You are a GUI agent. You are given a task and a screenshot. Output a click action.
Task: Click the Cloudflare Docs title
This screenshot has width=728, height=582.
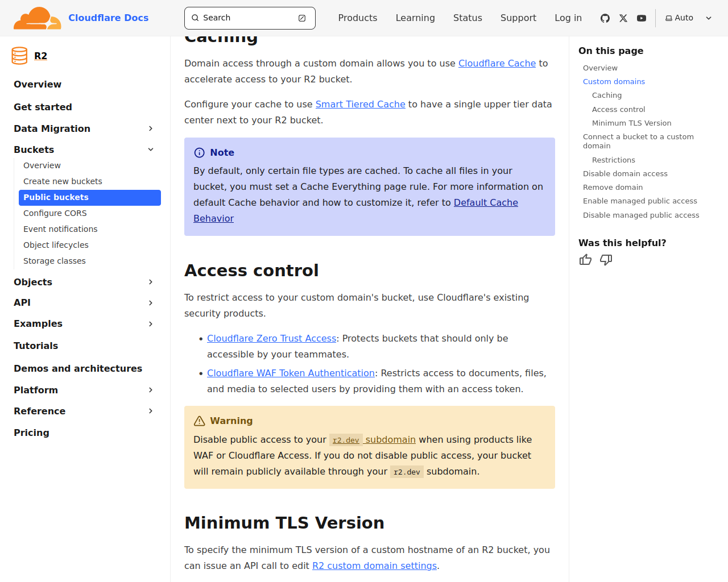click(108, 18)
